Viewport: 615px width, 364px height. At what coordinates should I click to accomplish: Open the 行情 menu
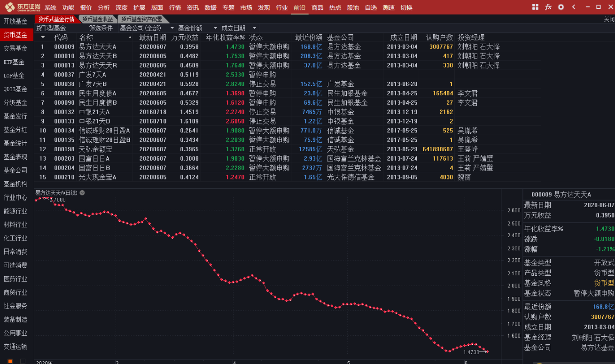[175, 8]
